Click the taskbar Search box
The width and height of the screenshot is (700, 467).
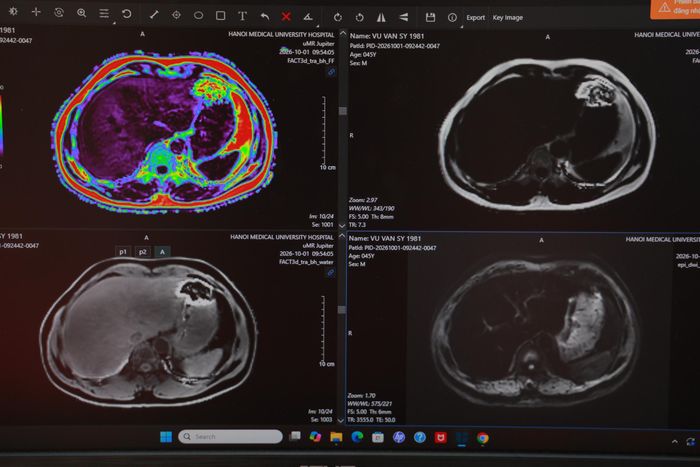pyautogui.click(x=230, y=437)
